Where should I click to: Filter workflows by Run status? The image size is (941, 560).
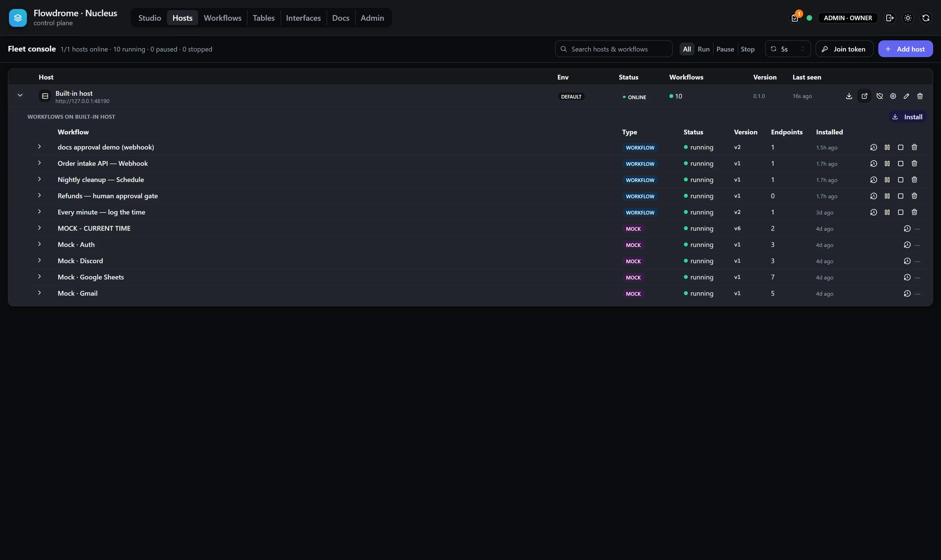tap(704, 49)
